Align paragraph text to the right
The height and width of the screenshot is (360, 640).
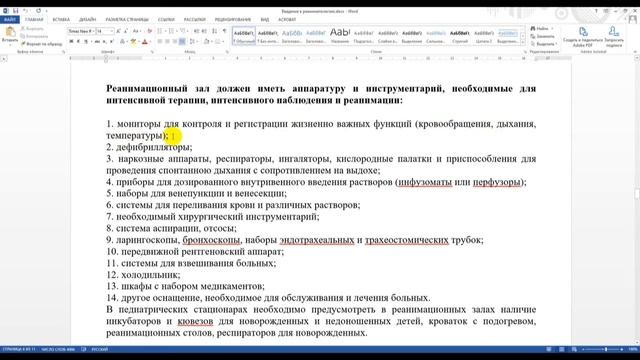(175, 41)
